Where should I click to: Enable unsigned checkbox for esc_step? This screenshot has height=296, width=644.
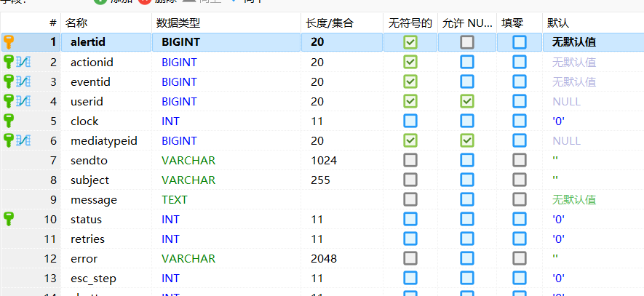[410, 279]
